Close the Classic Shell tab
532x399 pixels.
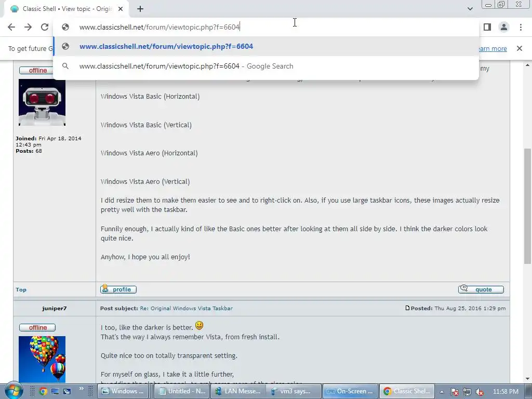point(121,9)
